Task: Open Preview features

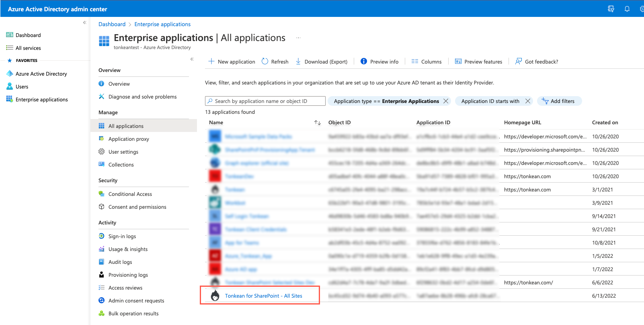Action: [x=478, y=62]
